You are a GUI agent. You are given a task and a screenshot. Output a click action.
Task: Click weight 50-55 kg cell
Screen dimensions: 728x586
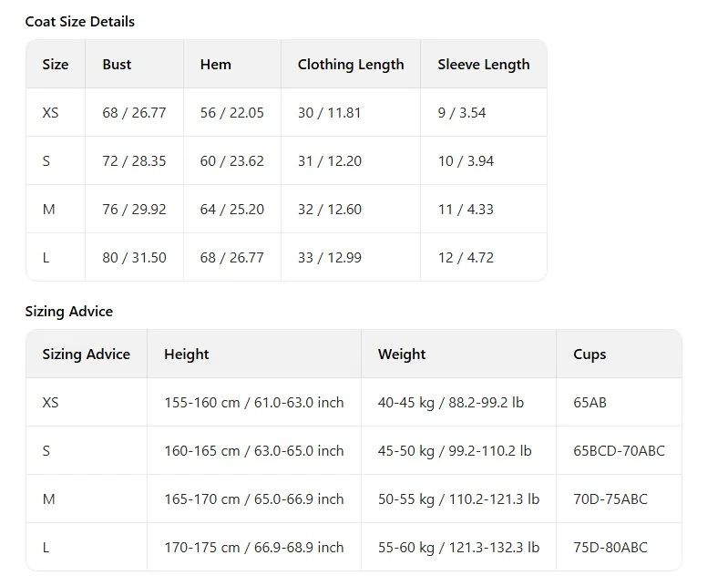(x=458, y=499)
